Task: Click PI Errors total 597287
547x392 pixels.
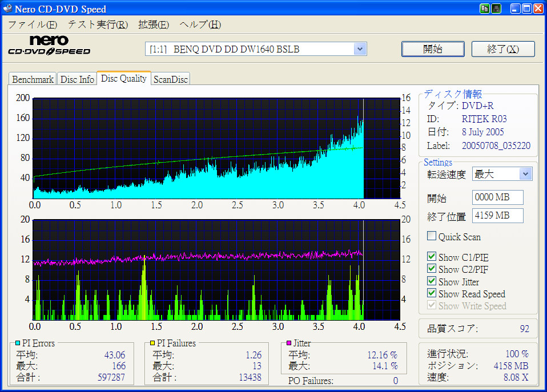Action: 111,377
